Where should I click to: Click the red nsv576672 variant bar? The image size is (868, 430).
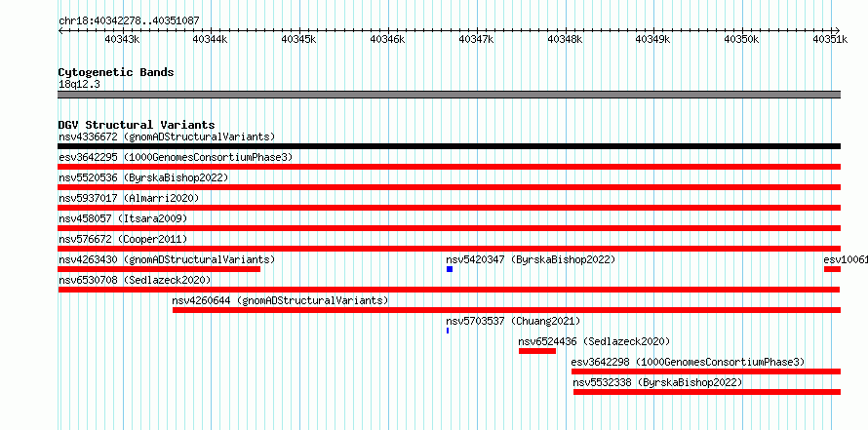[449, 249]
